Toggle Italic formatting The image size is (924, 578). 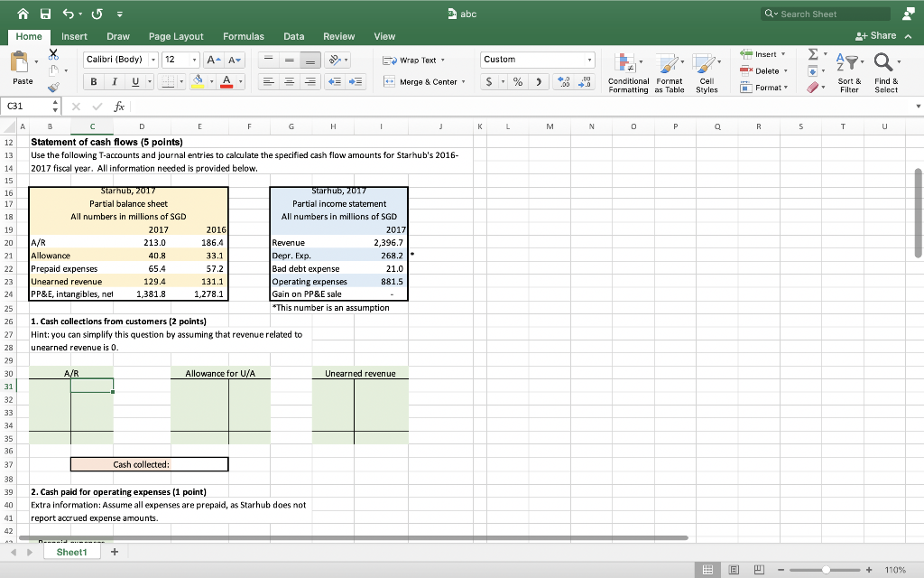pyautogui.click(x=115, y=82)
